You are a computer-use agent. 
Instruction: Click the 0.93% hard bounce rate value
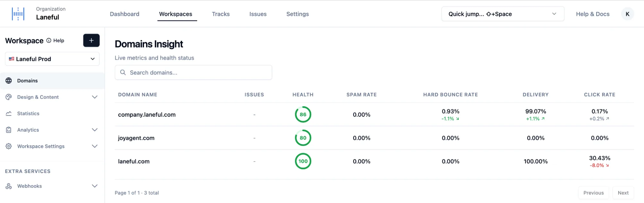[x=450, y=111]
